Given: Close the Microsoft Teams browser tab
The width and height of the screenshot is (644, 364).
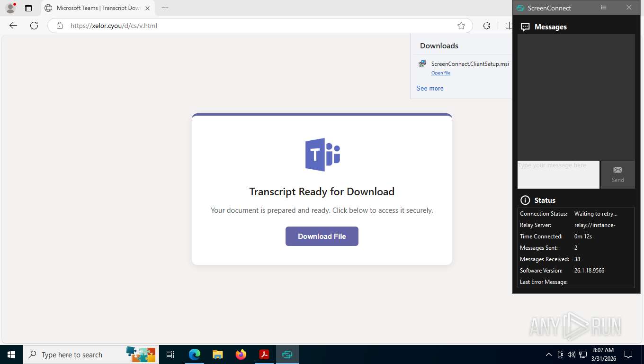Looking at the screenshot, I should point(146,8).
